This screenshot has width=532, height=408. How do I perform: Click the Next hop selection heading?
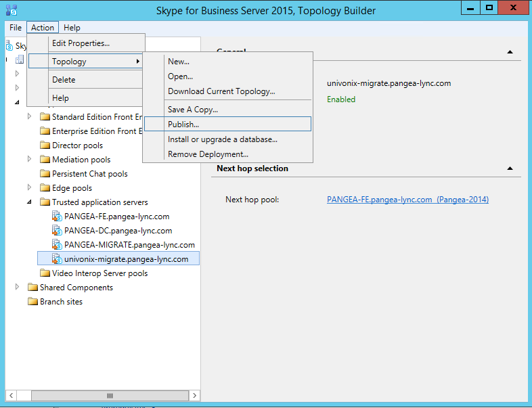(x=252, y=168)
